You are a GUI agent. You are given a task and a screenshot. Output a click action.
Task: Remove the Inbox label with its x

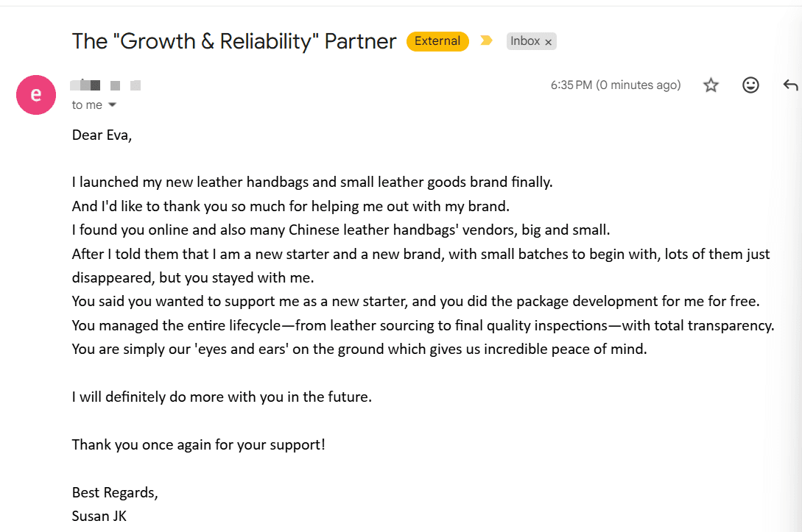[549, 42]
